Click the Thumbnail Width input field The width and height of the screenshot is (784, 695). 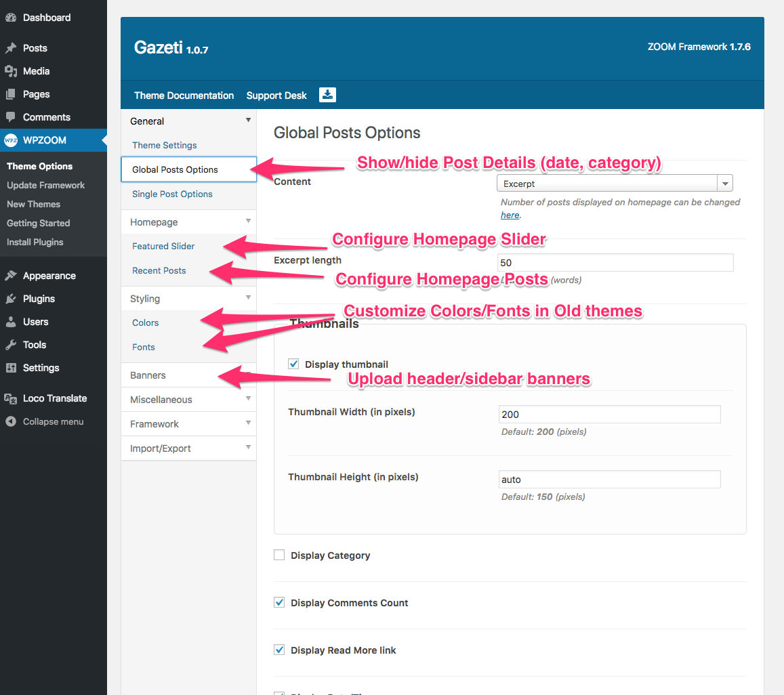(609, 415)
